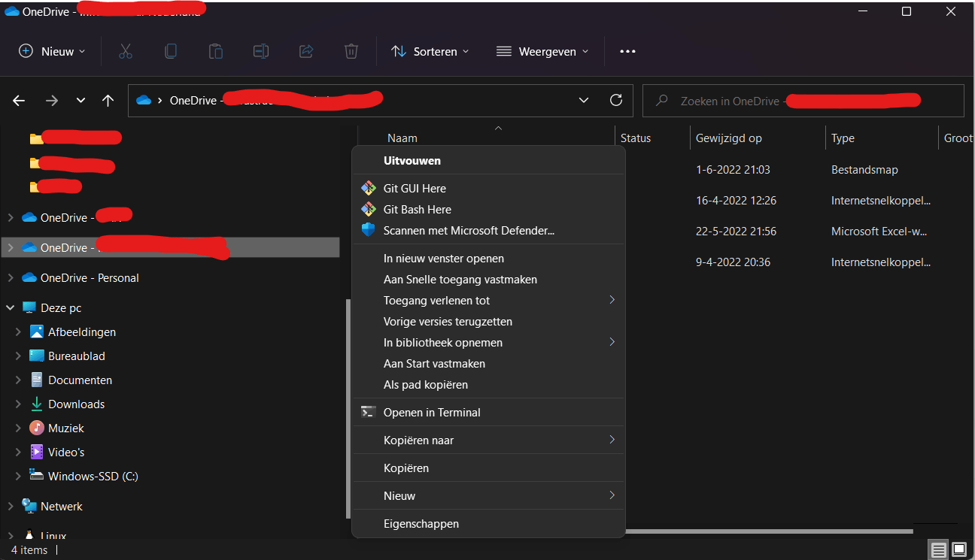The width and height of the screenshot is (975, 560).
Task: Open the Nieuw submenu in context menu
Action: coord(488,495)
